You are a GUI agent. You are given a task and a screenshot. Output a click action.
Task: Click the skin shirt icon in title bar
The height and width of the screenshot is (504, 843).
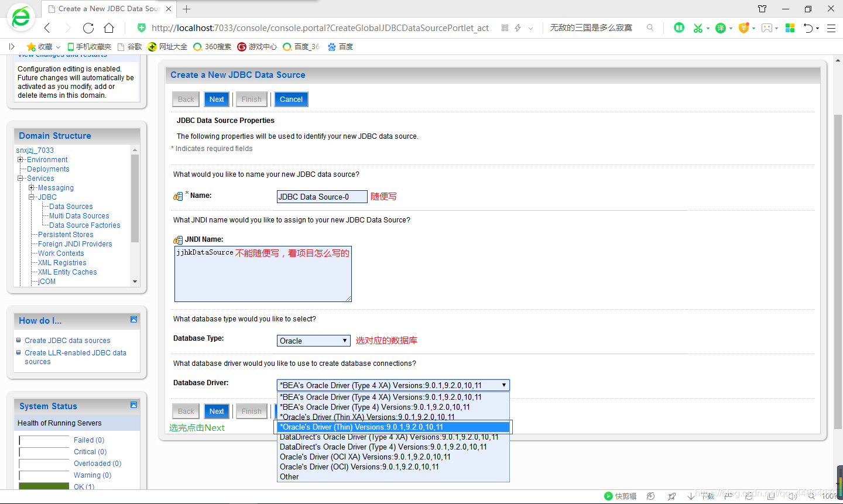762,9
